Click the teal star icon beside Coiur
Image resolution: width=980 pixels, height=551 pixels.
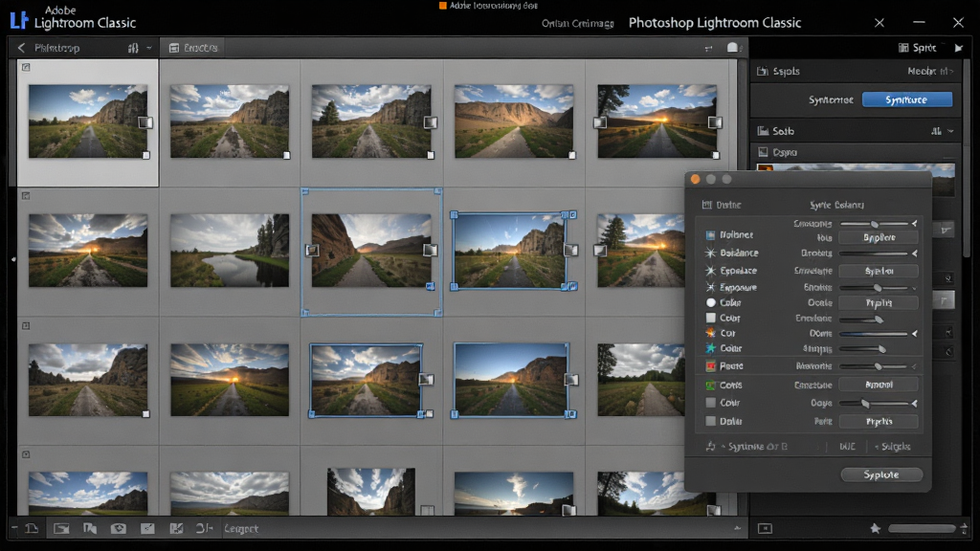click(710, 348)
